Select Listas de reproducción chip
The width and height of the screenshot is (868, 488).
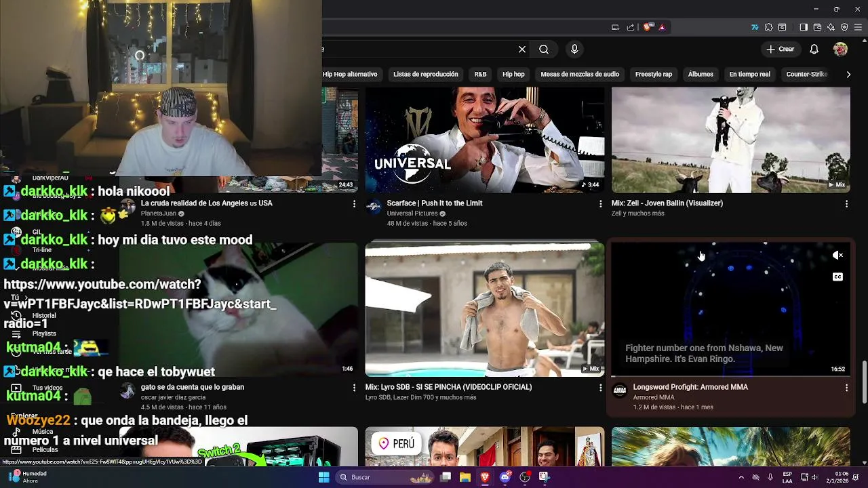(x=426, y=75)
